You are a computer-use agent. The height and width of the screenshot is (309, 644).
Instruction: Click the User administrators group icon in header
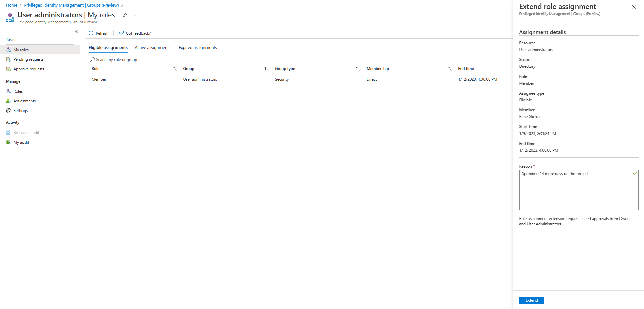(x=10, y=18)
